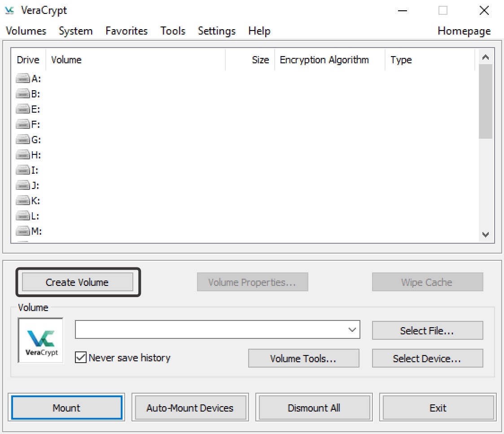Screen dimensions: 504x434
Task: Click the Dismount All button
Action: (314, 408)
